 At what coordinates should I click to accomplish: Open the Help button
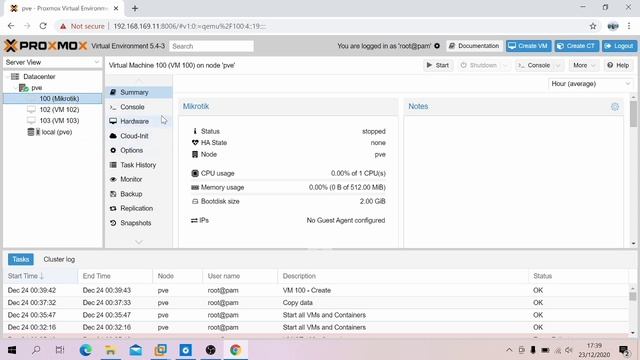(618, 65)
